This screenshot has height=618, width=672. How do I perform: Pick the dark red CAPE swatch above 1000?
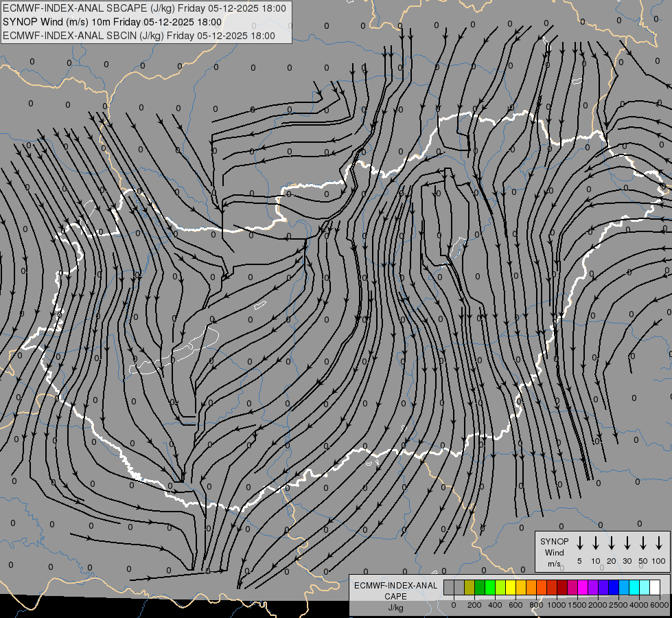(x=562, y=587)
